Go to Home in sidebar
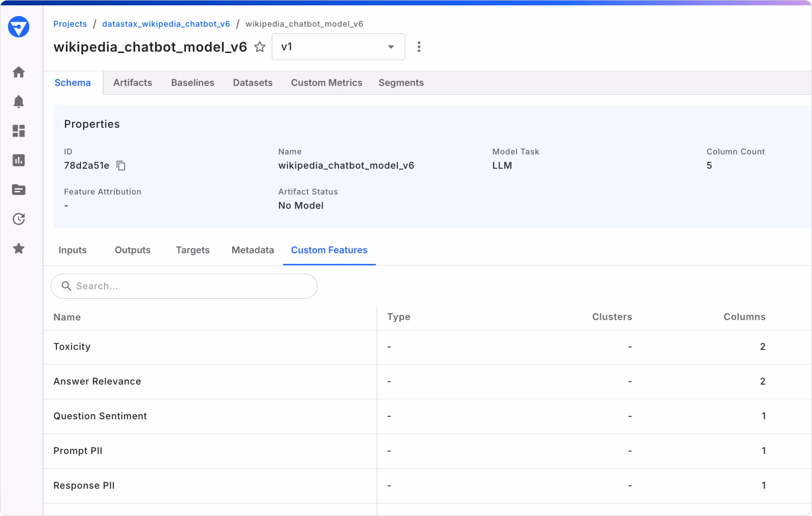This screenshot has height=516, width=812. click(x=19, y=72)
